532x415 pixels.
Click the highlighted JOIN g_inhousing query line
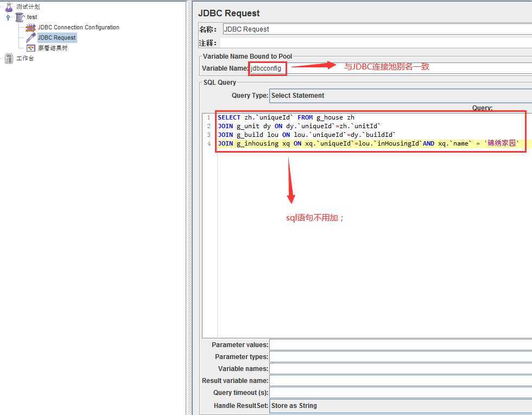point(369,144)
